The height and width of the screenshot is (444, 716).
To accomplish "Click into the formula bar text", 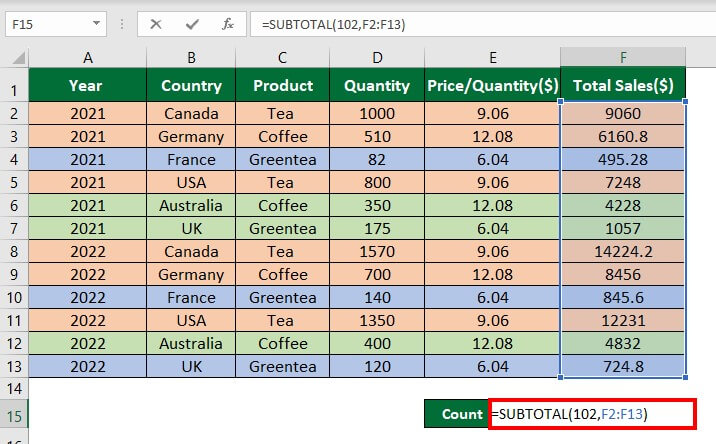I will (450, 22).
